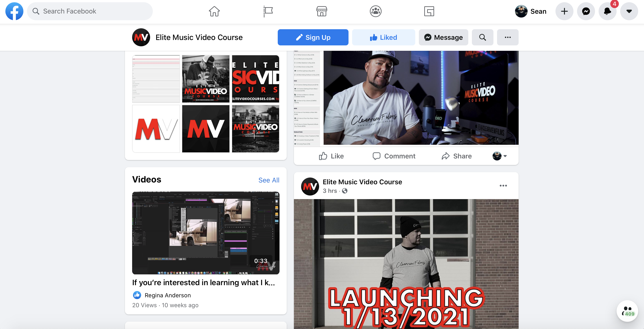
Task: Open the ELITEVIDEOCOURSES.COM photo thumbnail
Action: 255,79
